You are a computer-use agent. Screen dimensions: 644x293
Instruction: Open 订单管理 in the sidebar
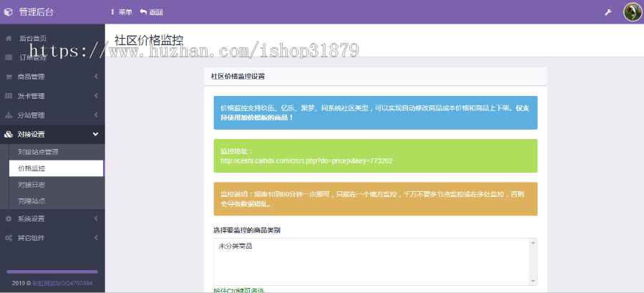pyautogui.click(x=33, y=57)
